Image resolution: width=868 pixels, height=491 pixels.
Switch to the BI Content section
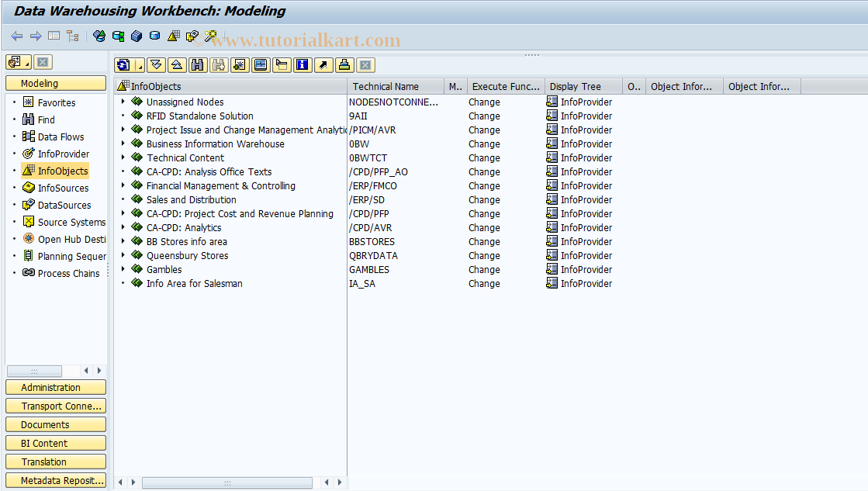pos(55,443)
